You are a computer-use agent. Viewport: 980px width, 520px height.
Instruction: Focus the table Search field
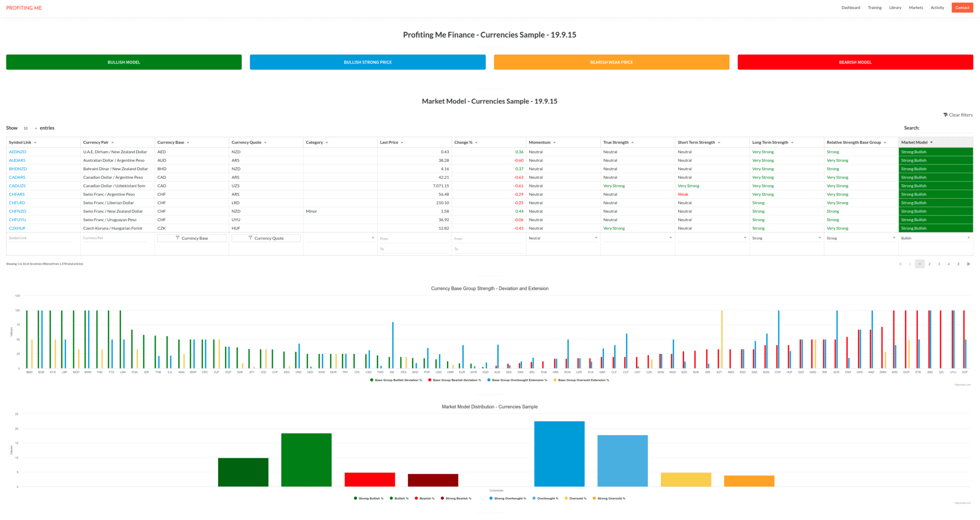[947, 128]
